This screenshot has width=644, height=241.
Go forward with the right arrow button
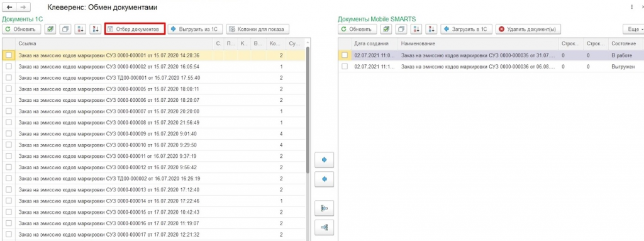pos(23,8)
